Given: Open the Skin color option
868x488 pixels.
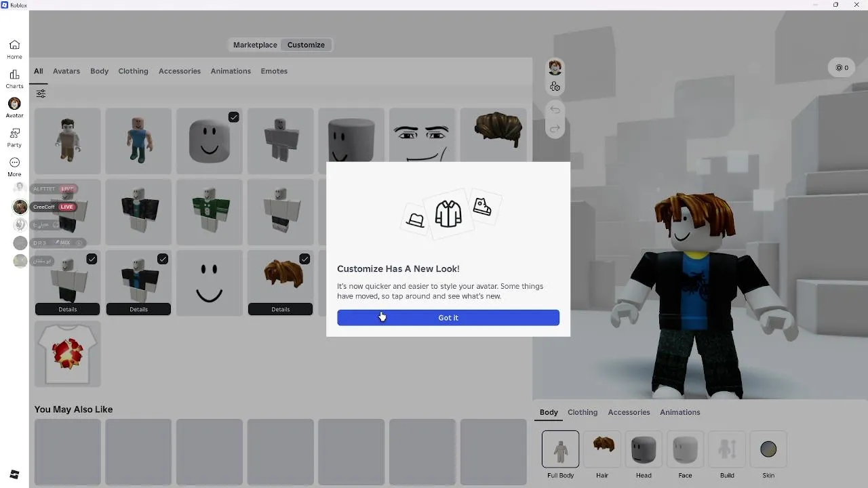Looking at the screenshot, I should (x=768, y=454).
